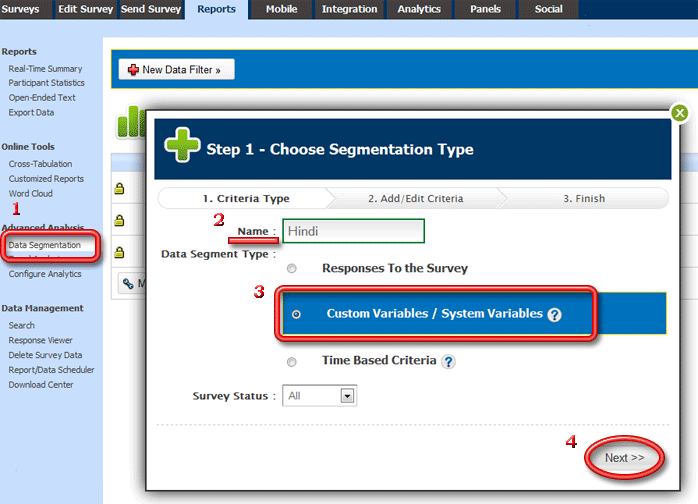The image size is (698, 504).
Task: Click the New Data Filter button
Action: tap(177, 70)
